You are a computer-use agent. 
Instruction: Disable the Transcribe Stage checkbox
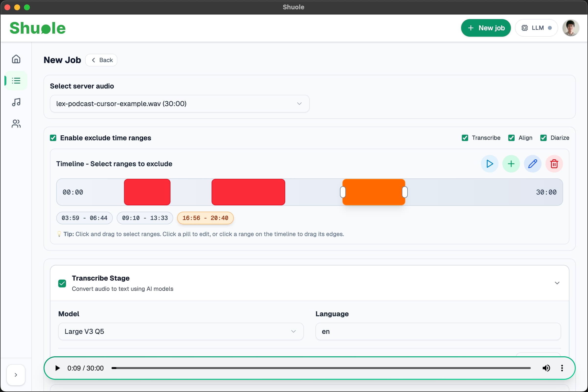click(62, 283)
